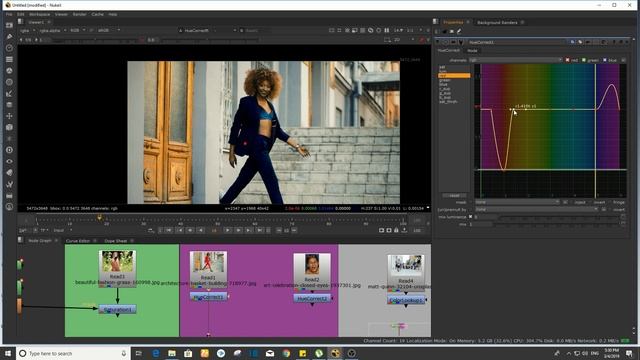640x360 pixels.
Task: Toggle the mix luminance checkbox
Action: [470, 217]
